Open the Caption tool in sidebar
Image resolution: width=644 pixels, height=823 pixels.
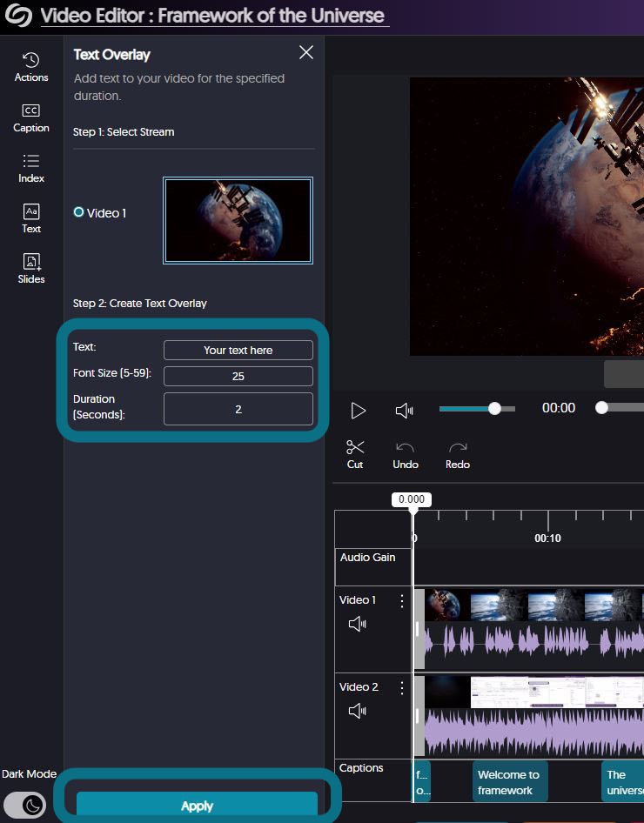click(x=31, y=118)
